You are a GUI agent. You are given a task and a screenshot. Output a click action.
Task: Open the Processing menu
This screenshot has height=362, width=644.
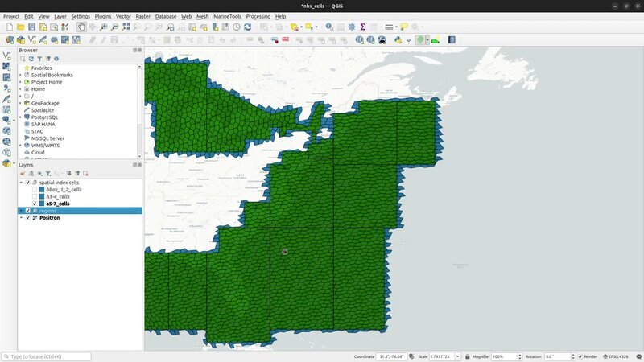[x=258, y=16]
